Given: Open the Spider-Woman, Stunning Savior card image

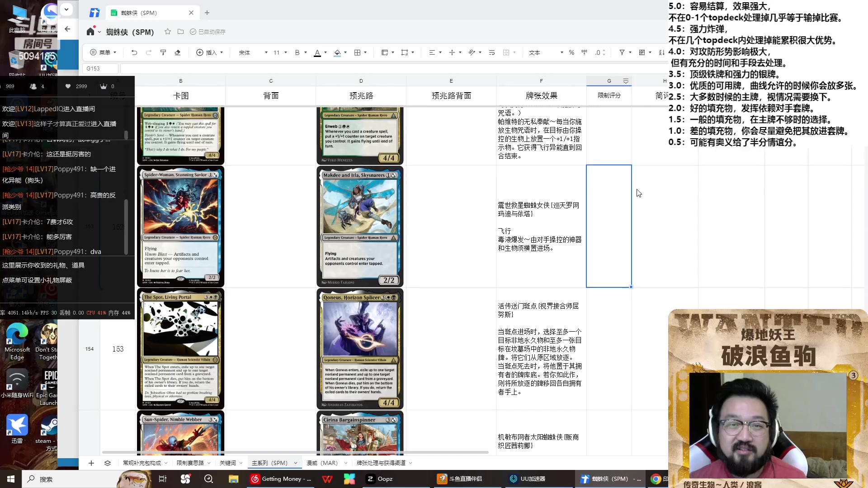Looking at the screenshot, I should pos(180,226).
